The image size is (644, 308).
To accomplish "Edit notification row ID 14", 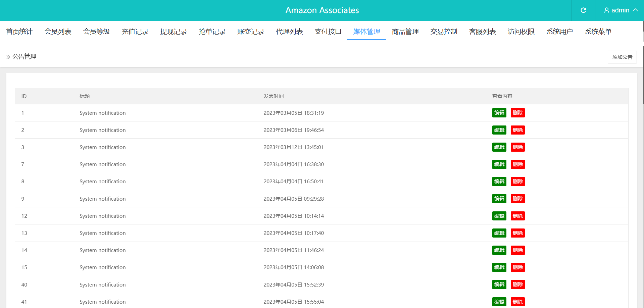I will [499, 250].
